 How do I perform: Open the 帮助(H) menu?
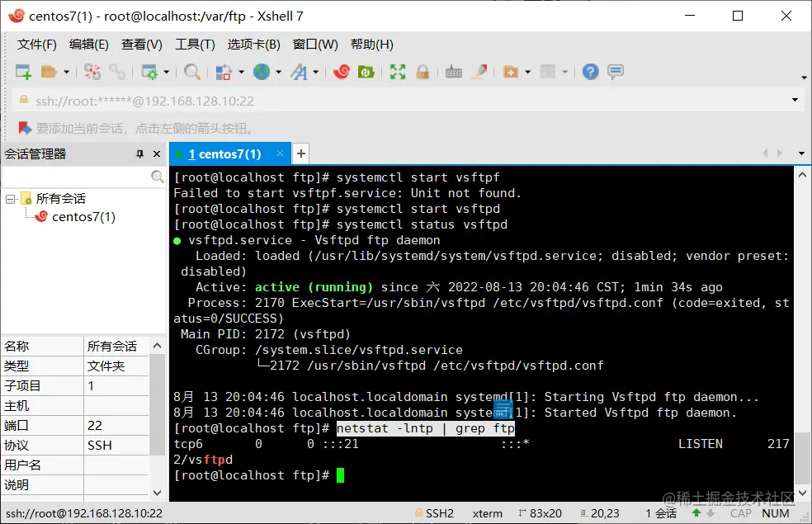tap(372, 45)
